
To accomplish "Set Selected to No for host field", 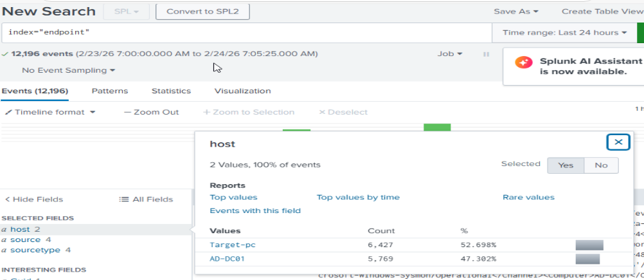I will [x=601, y=165].
